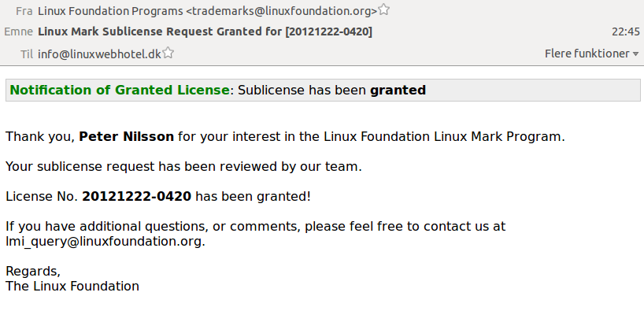Click the Regards closing line
644x322 pixels.
tap(33, 272)
